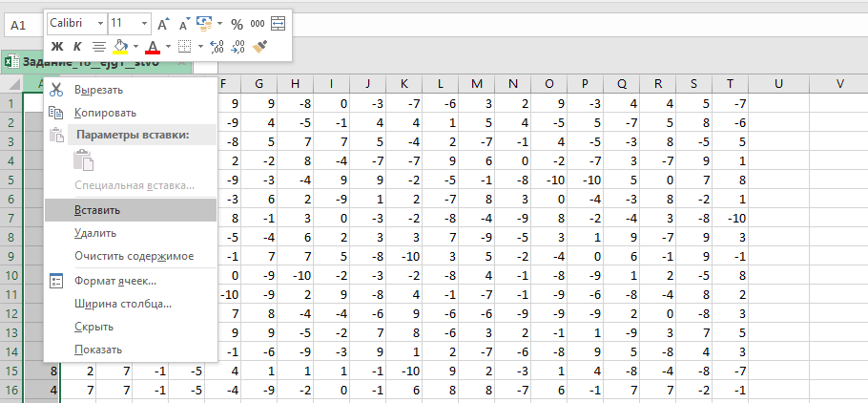Increase decimal places
The height and width of the screenshot is (403, 868).
pos(216,46)
